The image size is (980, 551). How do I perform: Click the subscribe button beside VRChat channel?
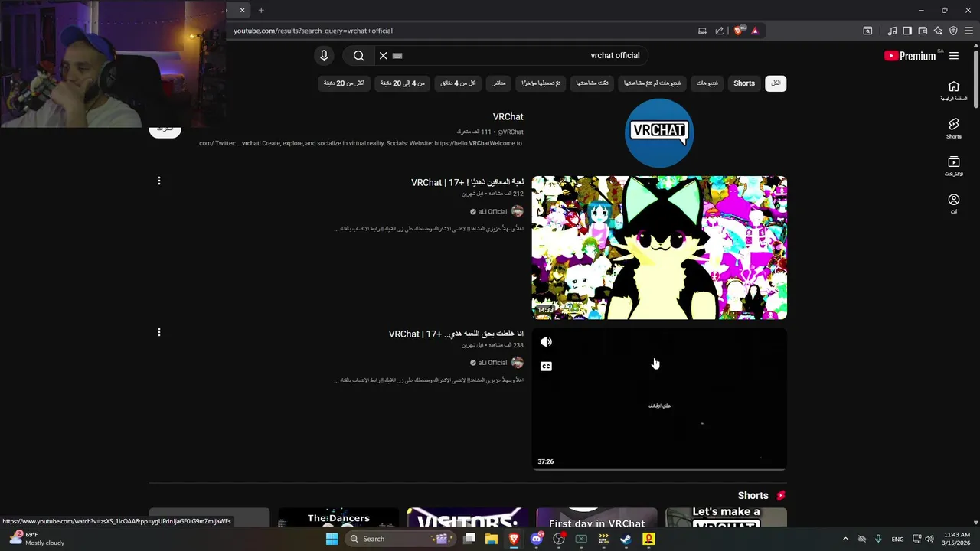pyautogui.click(x=165, y=129)
